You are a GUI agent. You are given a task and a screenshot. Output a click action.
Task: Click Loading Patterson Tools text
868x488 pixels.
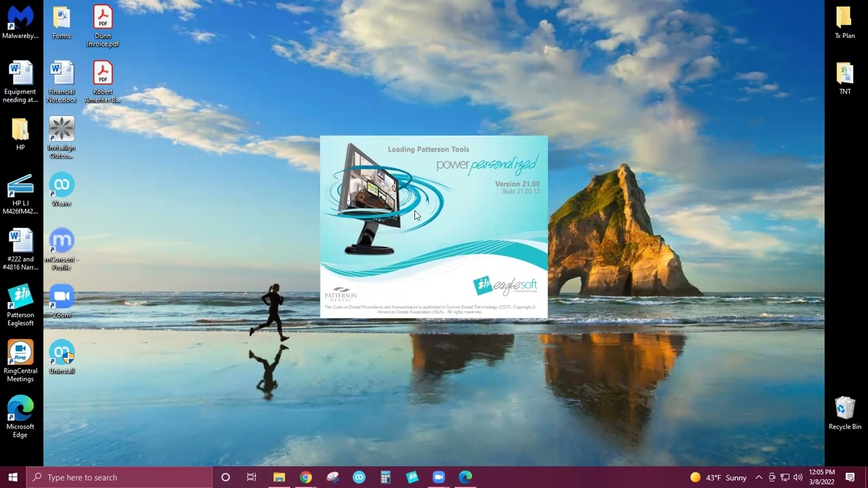coord(429,149)
